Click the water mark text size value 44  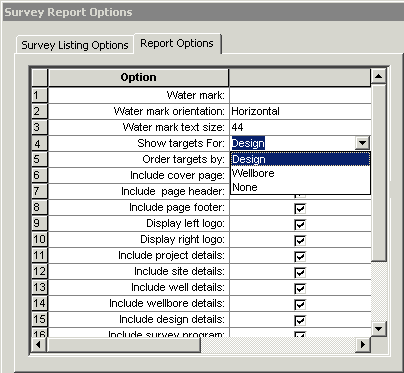300,127
